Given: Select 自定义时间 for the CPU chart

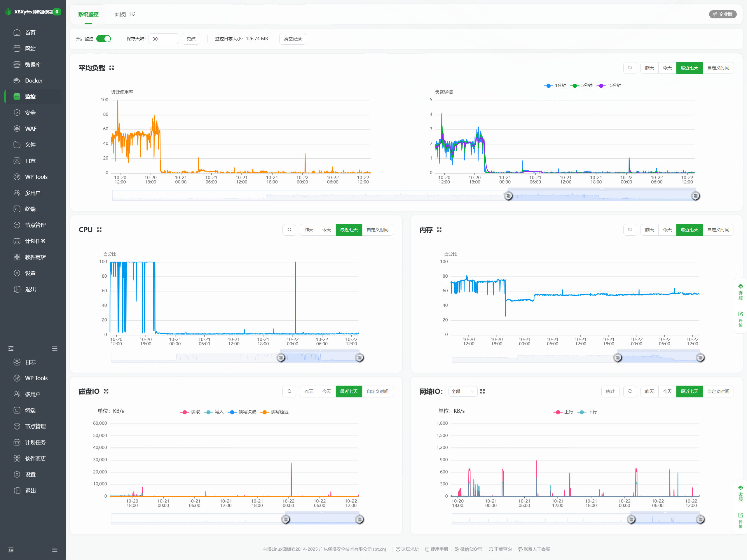Looking at the screenshot, I should [x=377, y=230].
